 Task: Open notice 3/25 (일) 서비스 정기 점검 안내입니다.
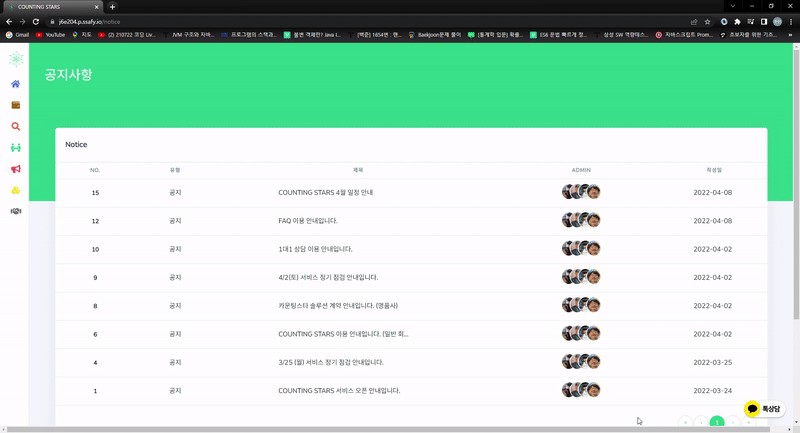click(331, 363)
